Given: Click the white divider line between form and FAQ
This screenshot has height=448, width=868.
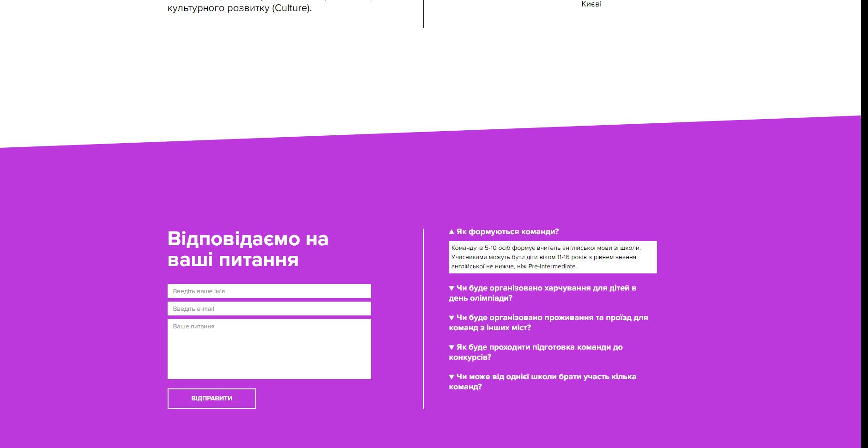Looking at the screenshot, I should point(423,319).
